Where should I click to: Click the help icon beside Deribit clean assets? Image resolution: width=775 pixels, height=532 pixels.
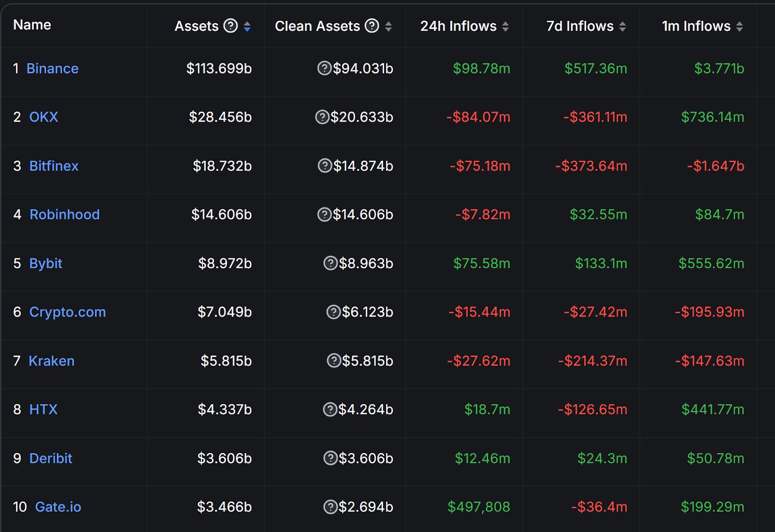(330, 458)
